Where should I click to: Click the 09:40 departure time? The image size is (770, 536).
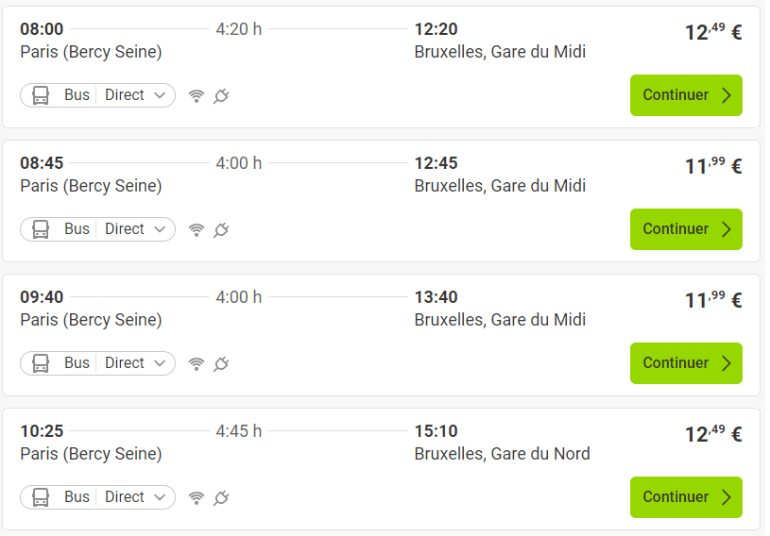(x=42, y=297)
